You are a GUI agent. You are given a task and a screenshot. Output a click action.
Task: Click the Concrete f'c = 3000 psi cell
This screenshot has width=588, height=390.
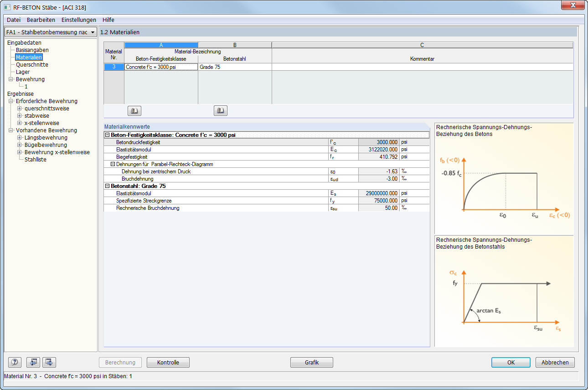[x=161, y=67]
